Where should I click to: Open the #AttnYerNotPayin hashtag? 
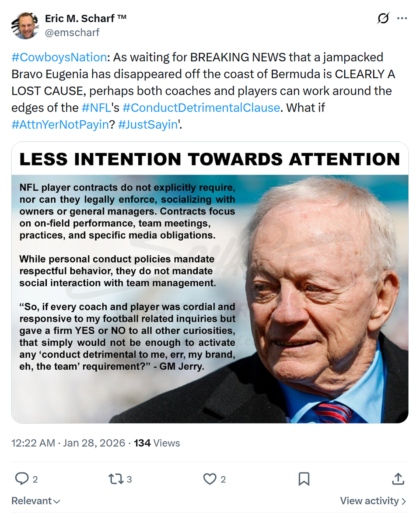coord(60,124)
